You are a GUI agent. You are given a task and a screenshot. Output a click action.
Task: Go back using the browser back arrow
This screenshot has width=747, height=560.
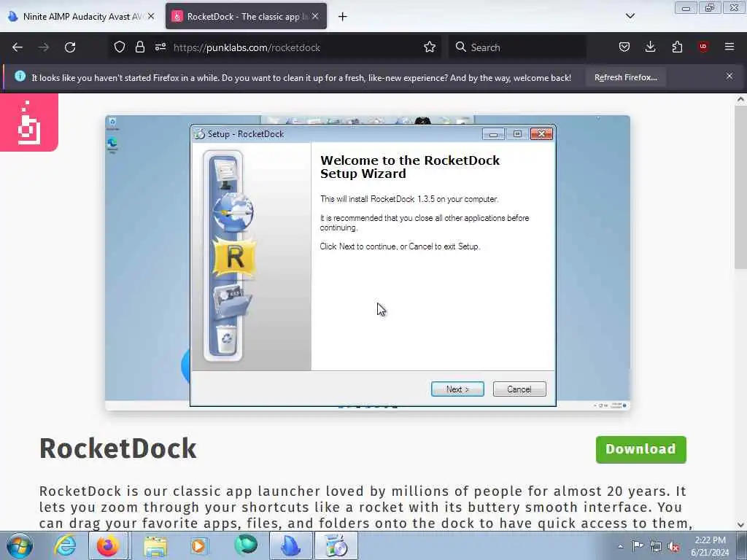[18, 47]
